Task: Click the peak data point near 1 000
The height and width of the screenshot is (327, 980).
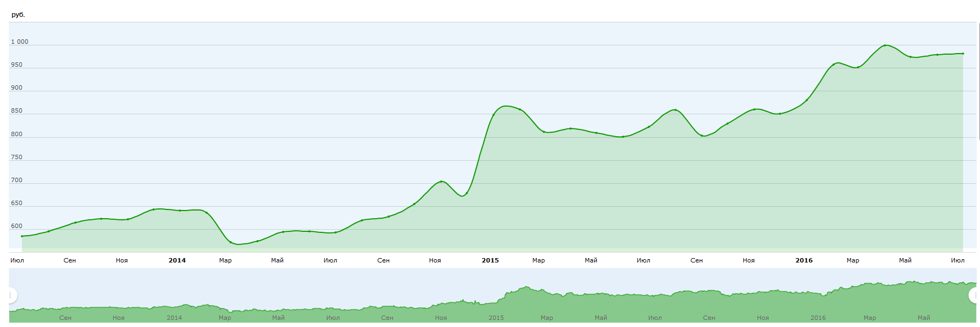Action: pos(884,45)
